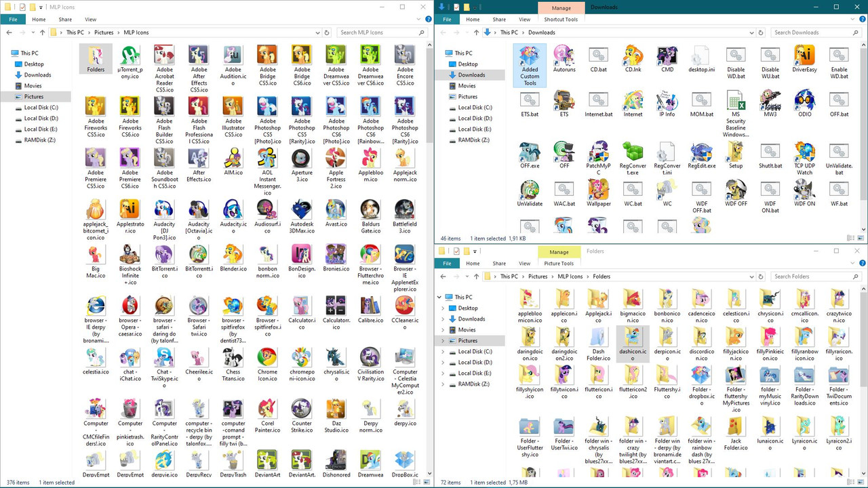Screen dimensions: 868x488
Task: Select the Chrome Icon.ico file
Action: coord(267,364)
